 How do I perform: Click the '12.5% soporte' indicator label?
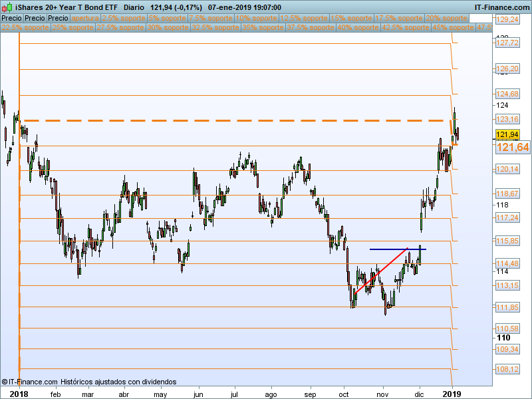pos(304,19)
